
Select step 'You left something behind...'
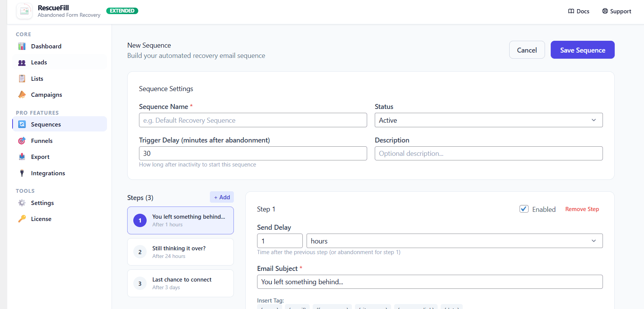(181, 220)
